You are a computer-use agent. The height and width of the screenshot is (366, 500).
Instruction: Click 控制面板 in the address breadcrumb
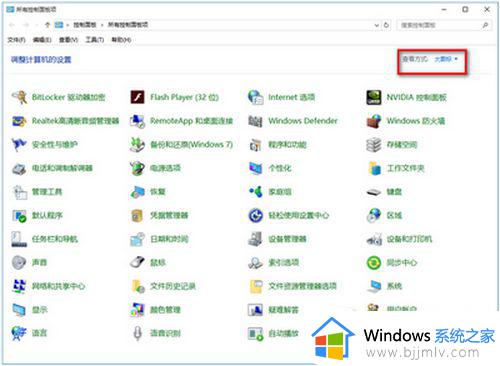[85, 25]
